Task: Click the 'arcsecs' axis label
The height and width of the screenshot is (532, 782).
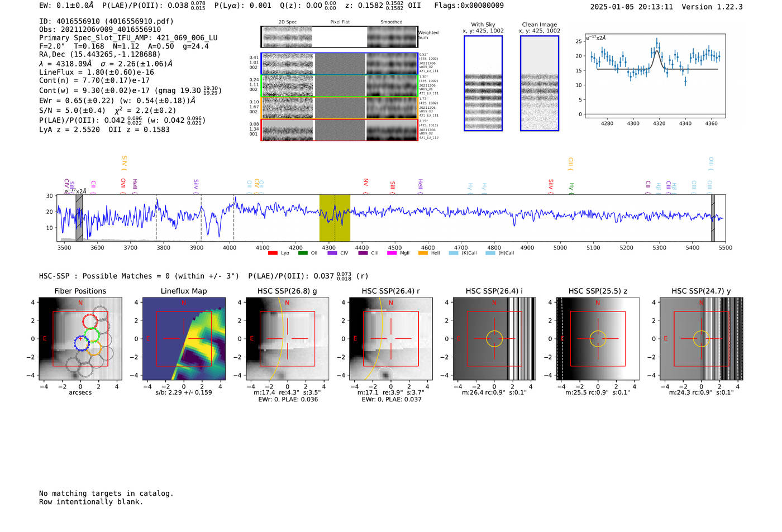Action: (x=80, y=392)
